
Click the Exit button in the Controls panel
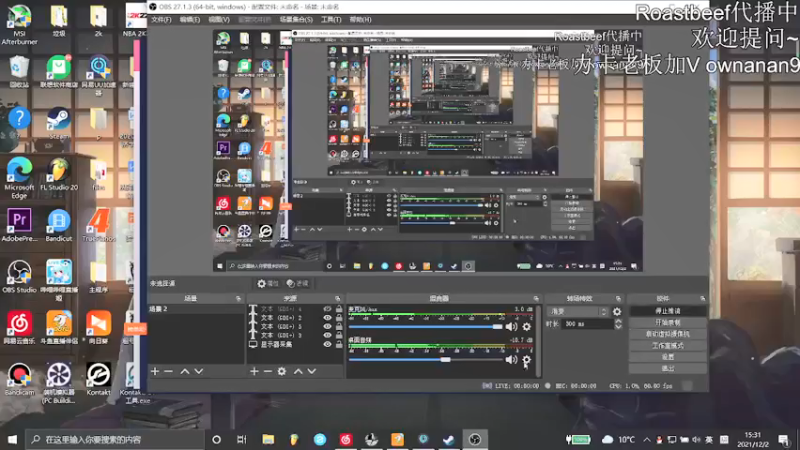[x=668, y=368]
